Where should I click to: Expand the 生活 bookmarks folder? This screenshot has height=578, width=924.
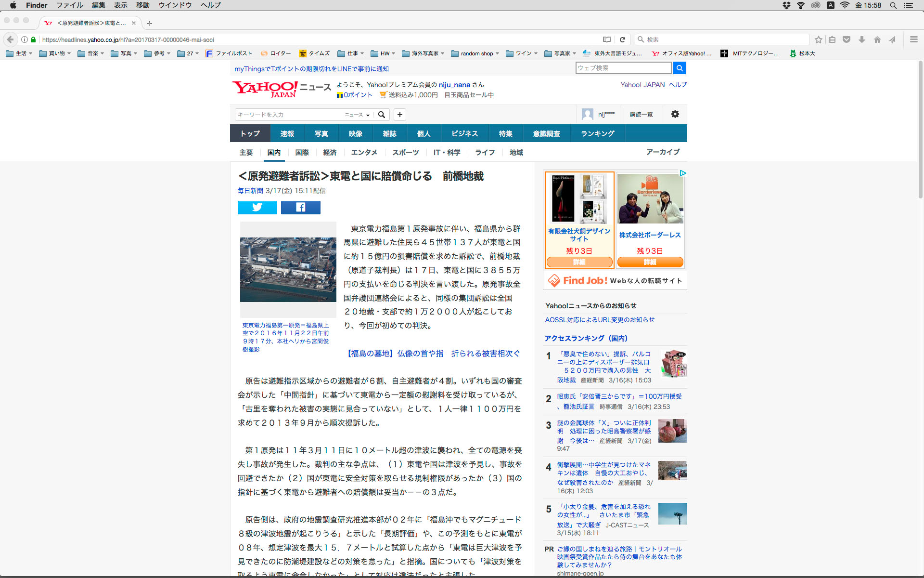pos(19,53)
